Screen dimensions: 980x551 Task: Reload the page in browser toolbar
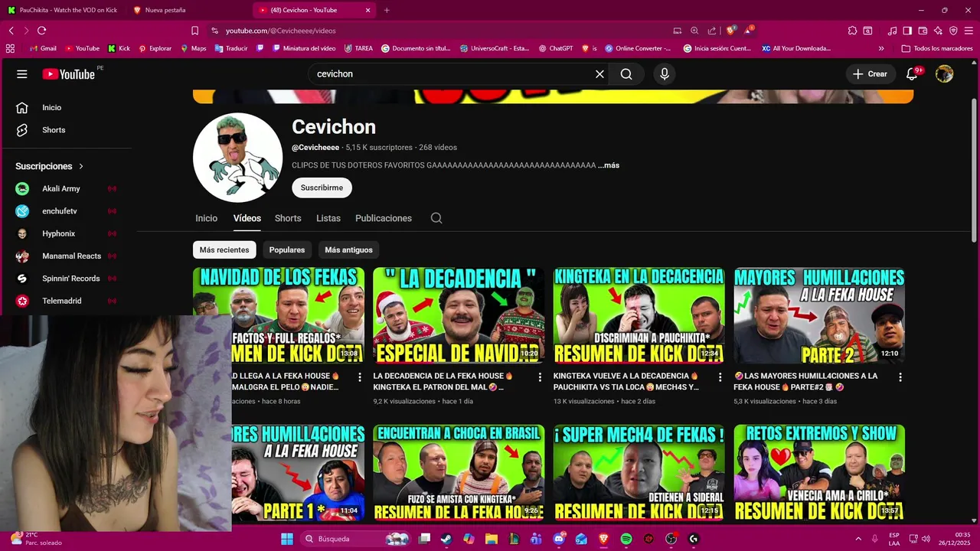pyautogui.click(x=41, y=31)
